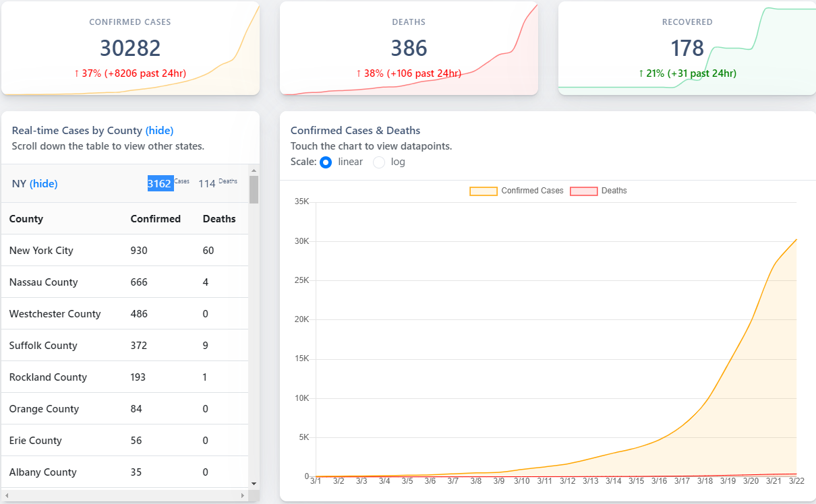Toggle the Confirmed Cases legend swatch
Screen dimensions: 816x504
click(484, 191)
